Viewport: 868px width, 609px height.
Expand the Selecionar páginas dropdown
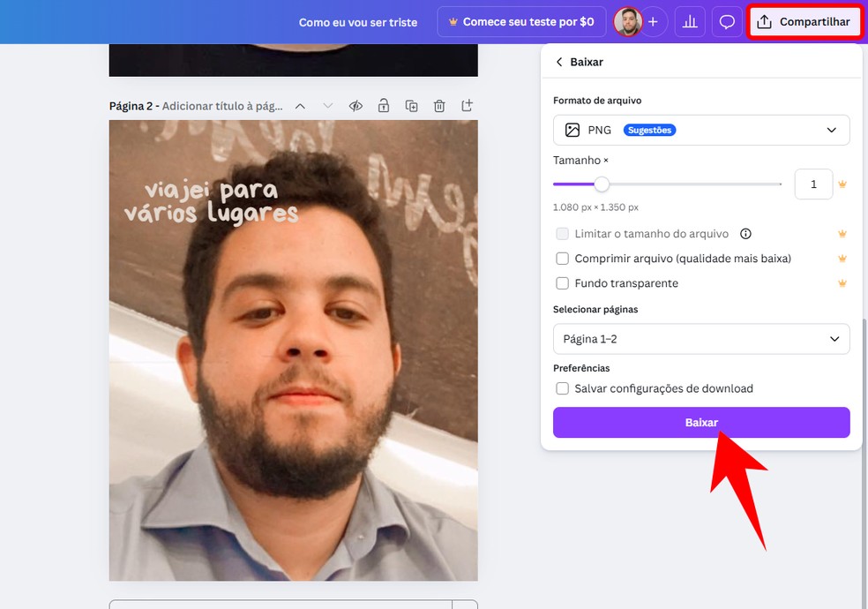(830, 339)
